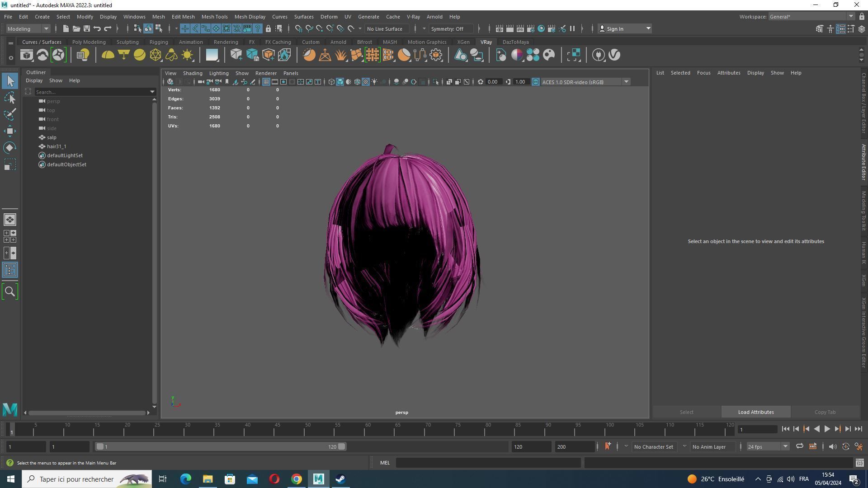
Task: Click the V-Ray sphere light icon on shelf
Action: coord(140,55)
